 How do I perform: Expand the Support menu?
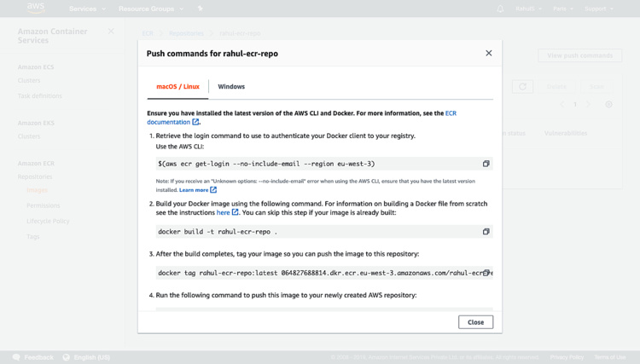(599, 9)
